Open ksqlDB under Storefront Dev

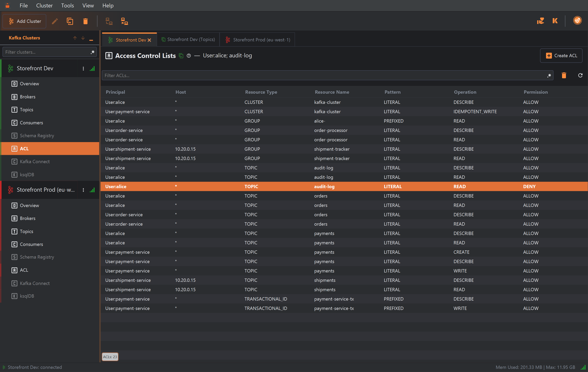click(x=50, y=174)
